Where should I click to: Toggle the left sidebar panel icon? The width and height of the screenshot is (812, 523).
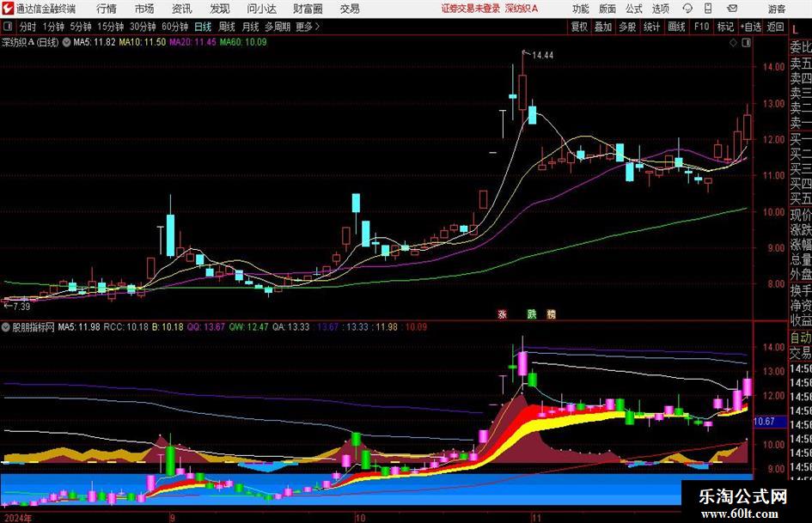tap(7, 27)
